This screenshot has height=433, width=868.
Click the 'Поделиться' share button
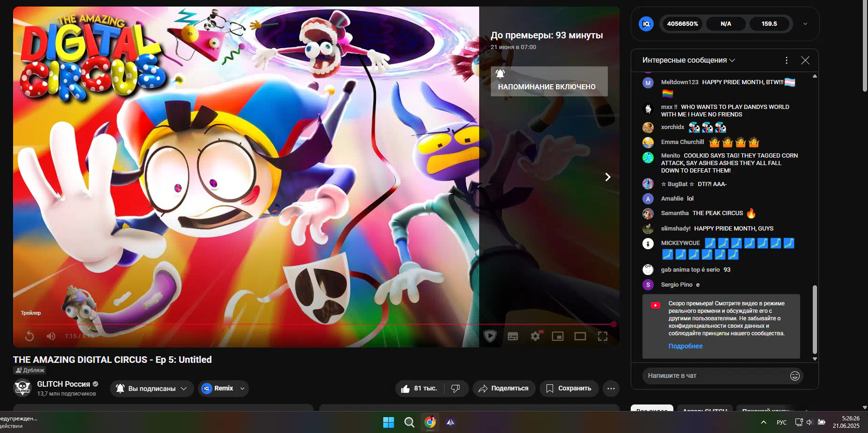(504, 389)
